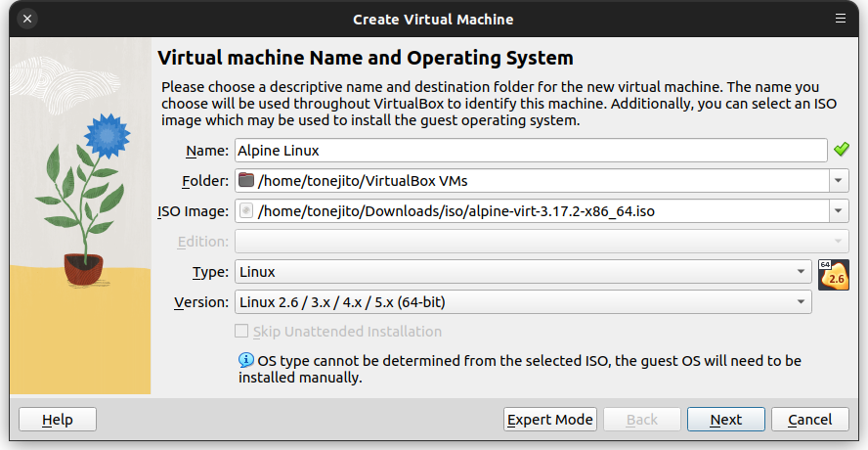Click the Version: label
Screen dimensions: 868x450
201,302
